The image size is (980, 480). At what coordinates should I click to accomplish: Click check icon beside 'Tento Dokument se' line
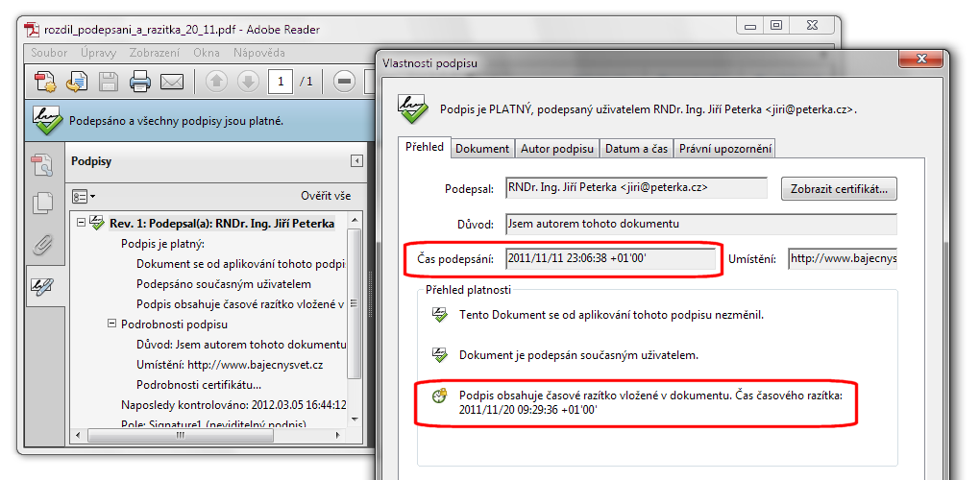(440, 315)
